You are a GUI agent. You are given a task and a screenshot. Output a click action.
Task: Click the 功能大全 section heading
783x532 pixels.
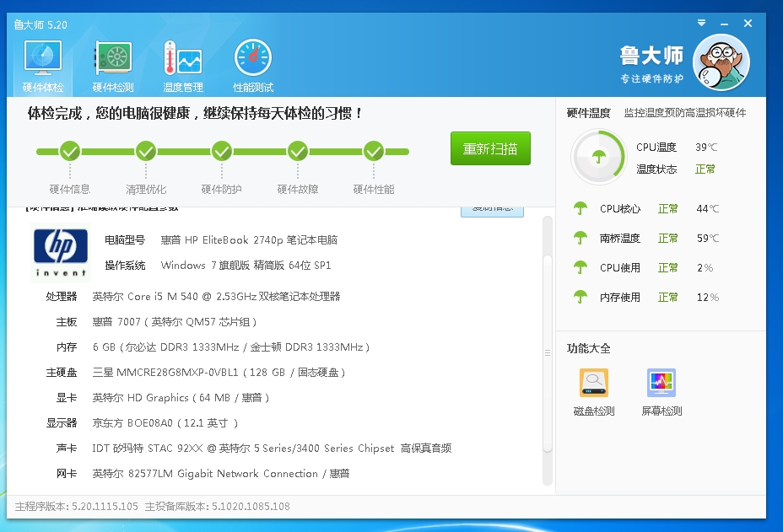click(x=588, y=348)
